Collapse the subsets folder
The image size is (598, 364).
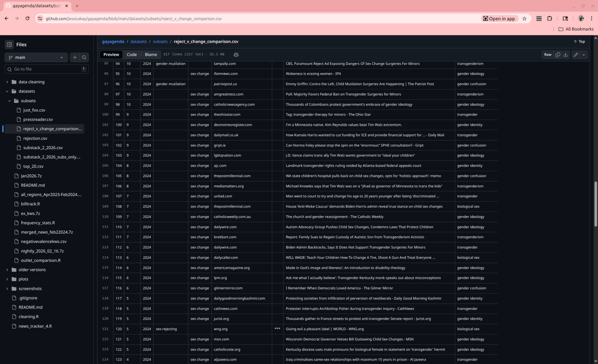pos(10,101)
